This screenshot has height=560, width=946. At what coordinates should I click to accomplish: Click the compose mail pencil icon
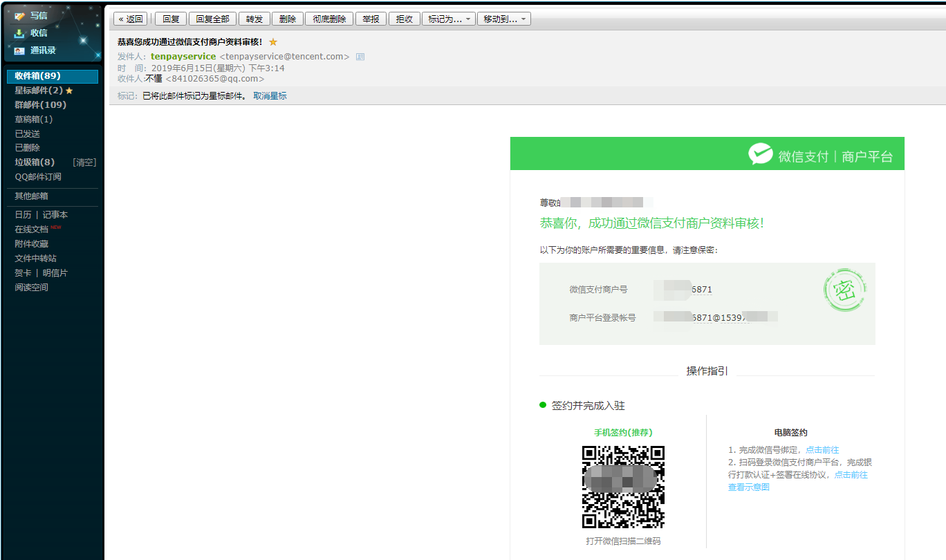coord(19,16)
